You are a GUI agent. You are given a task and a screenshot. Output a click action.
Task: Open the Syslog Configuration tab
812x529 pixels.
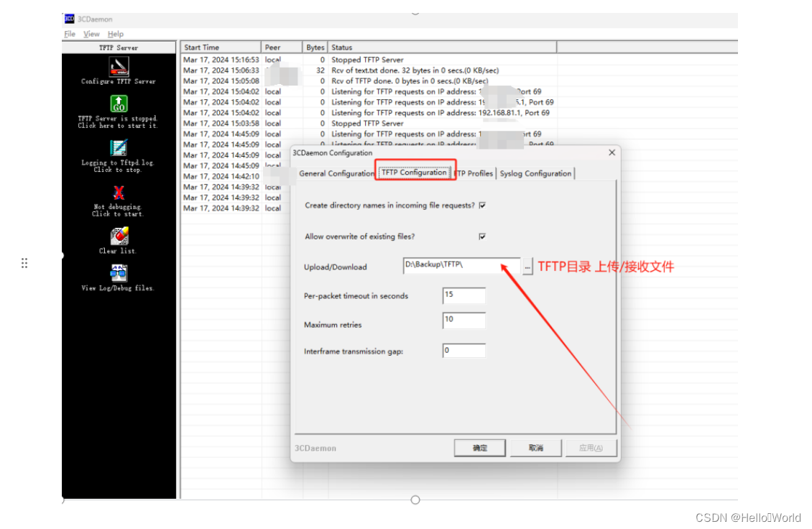coord(535,173)
